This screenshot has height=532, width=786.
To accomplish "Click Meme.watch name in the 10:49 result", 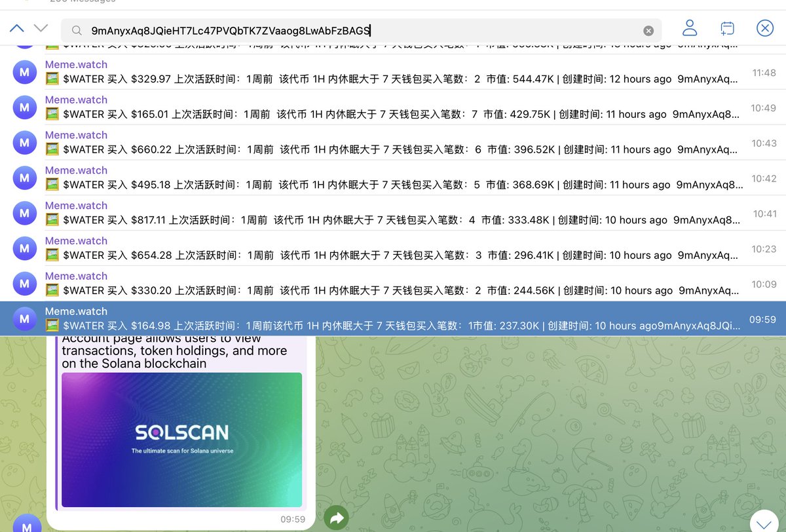I will pos(76,100).
